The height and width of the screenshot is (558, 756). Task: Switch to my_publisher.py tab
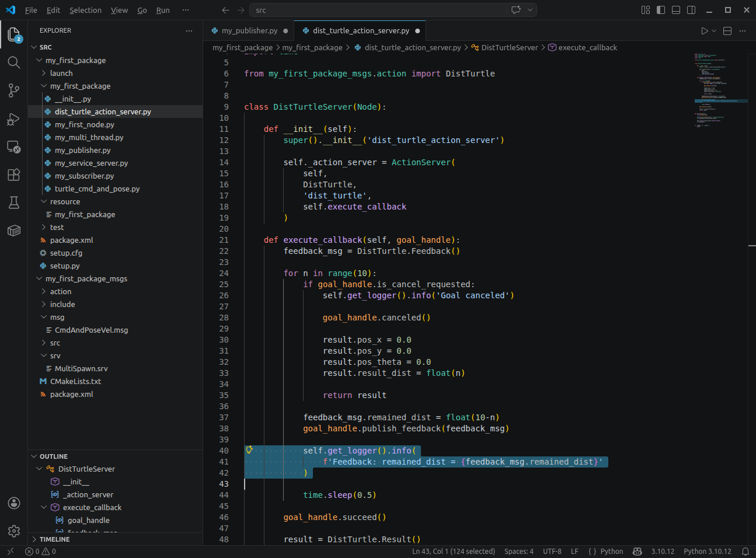click(x=249, y=30)
